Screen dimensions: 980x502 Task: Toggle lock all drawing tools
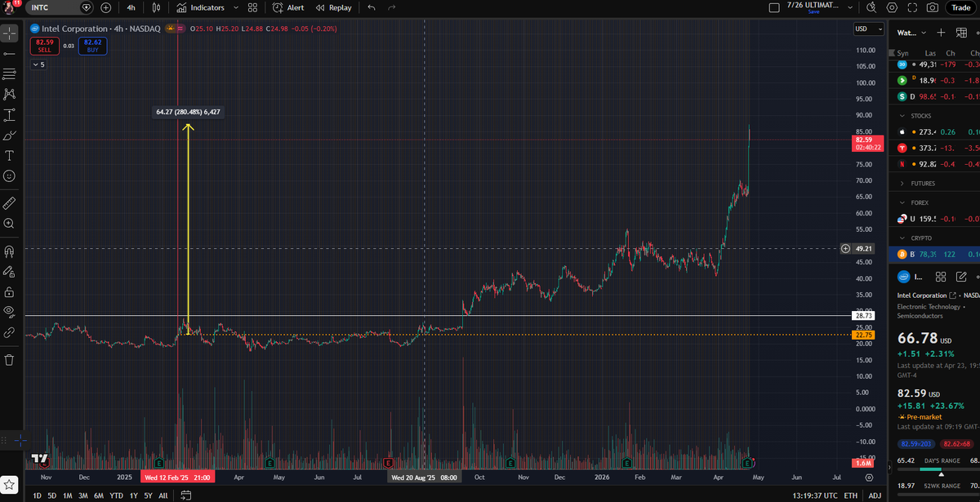point(10,291)
